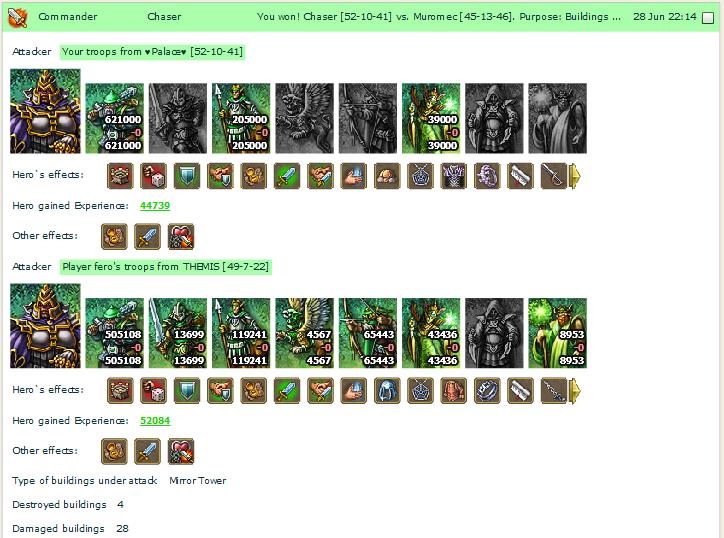
Task: Click the blue helmet icon in second hero's effects
Action: click(x=387, y=391)
